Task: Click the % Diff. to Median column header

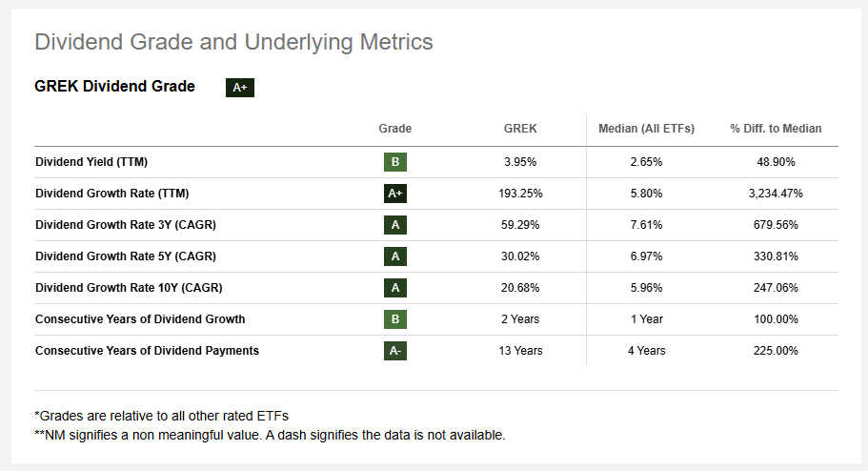Action: pyautogui.click(x=776, y=129)
